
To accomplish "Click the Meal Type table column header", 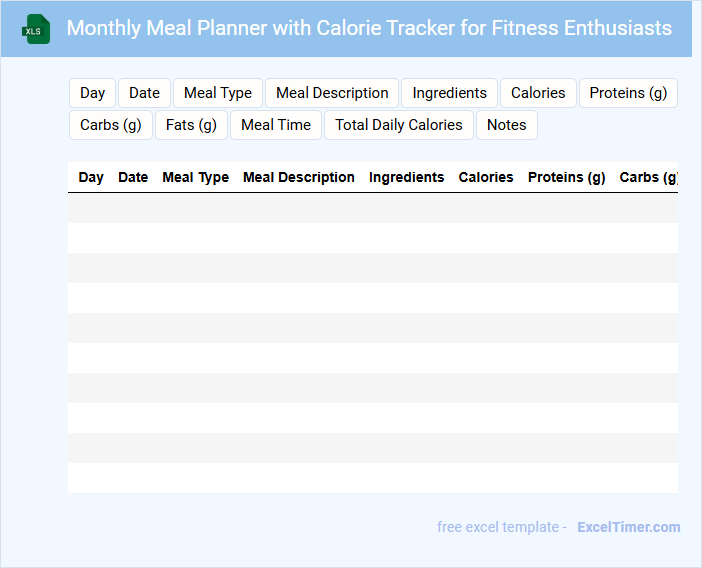I will pyautogui.click(x=195, y=177).
